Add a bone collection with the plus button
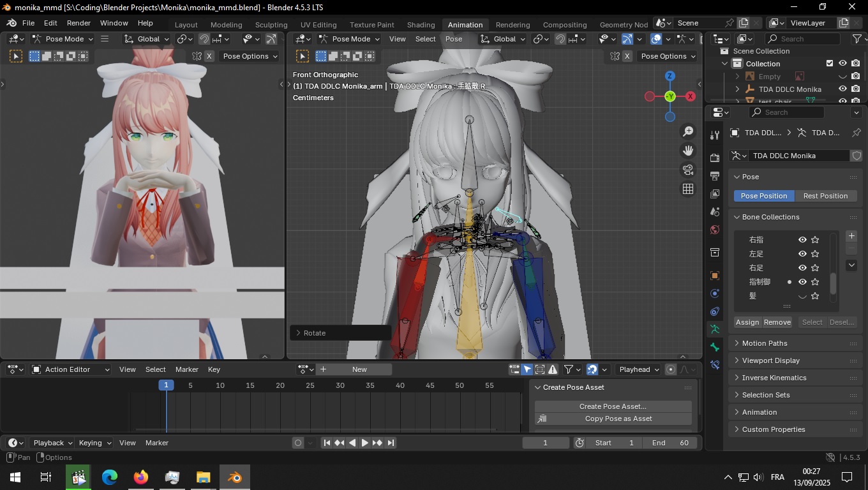The width and height of the screenshot is (868, 490). tap(851, 236)
